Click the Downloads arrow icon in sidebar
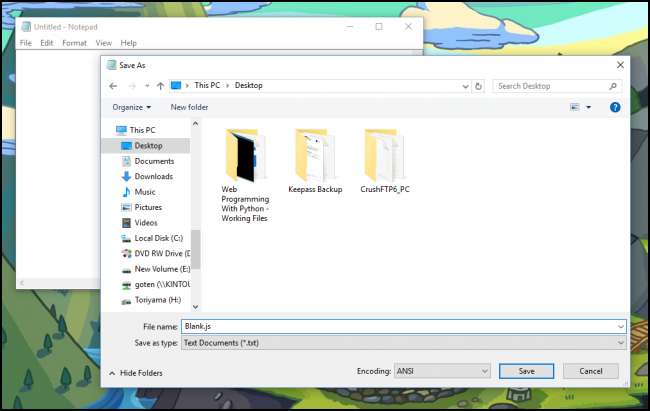Image resolution: width=650 pixels, height=411 pixels. click(126, 176)
